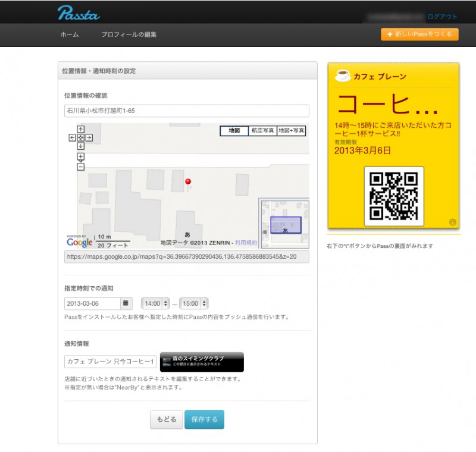Open the 15:00 end time dropdown
Screen dimensions: 476x452
tap(194, 303)
